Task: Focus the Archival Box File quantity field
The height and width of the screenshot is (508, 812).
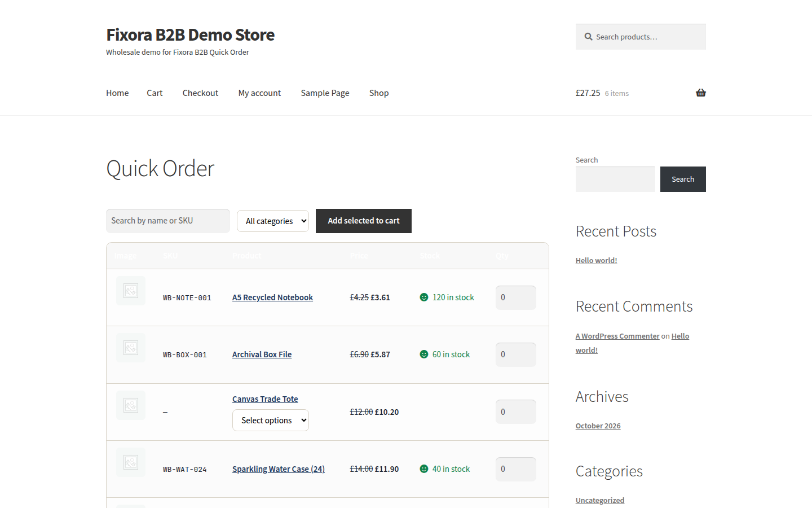Action: [516, 354]
